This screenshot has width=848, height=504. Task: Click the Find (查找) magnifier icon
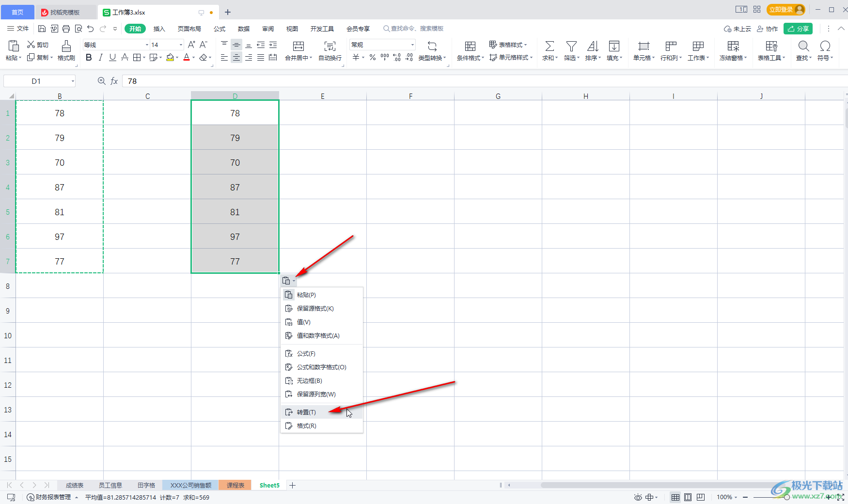[x=803, y=46]
